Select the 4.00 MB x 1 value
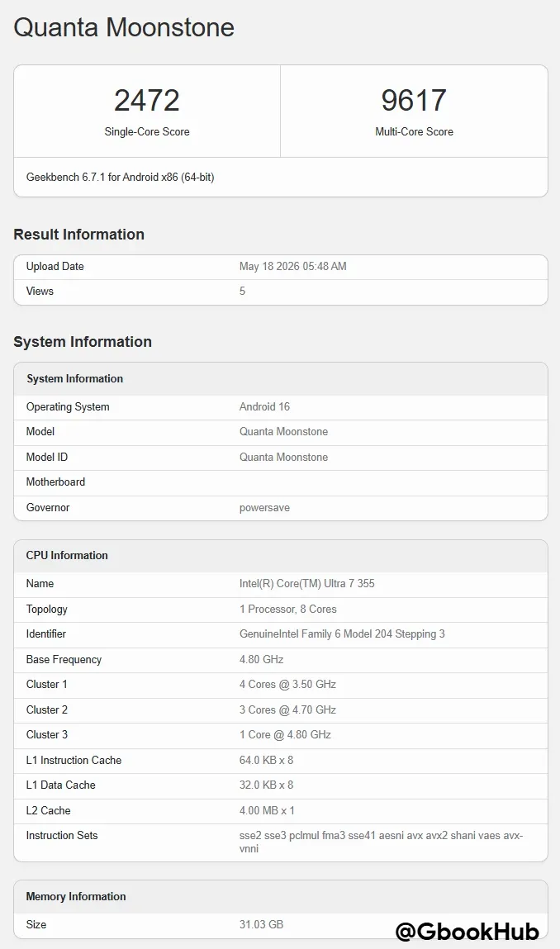The height and width of the screenshot is (949, 560). tap(267, 810)
